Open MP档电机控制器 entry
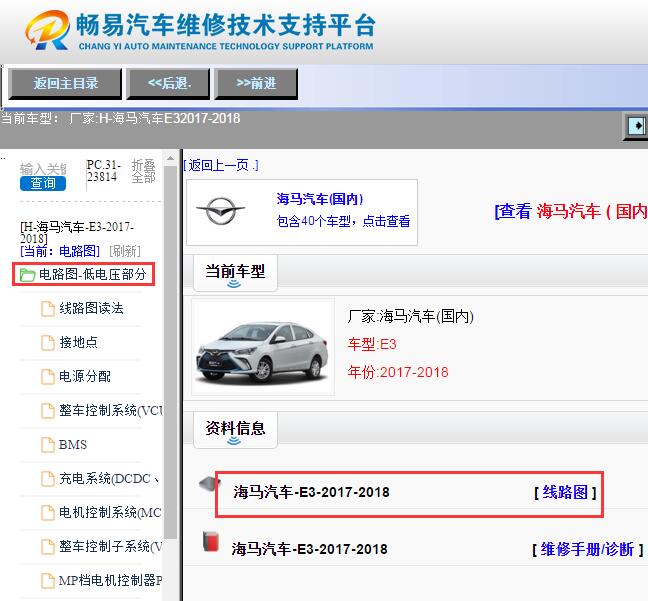 pyautogui.click(x=110, y=581)
